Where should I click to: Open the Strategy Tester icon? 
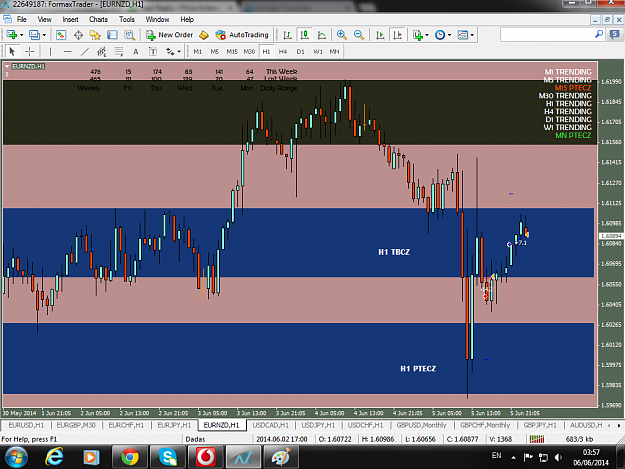click(130, 35)
